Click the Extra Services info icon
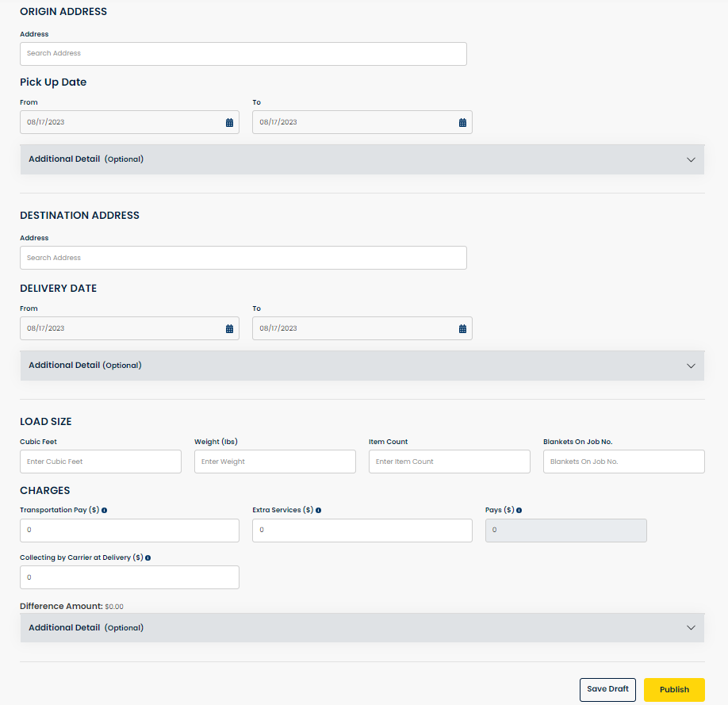 [x=318, y=510]
